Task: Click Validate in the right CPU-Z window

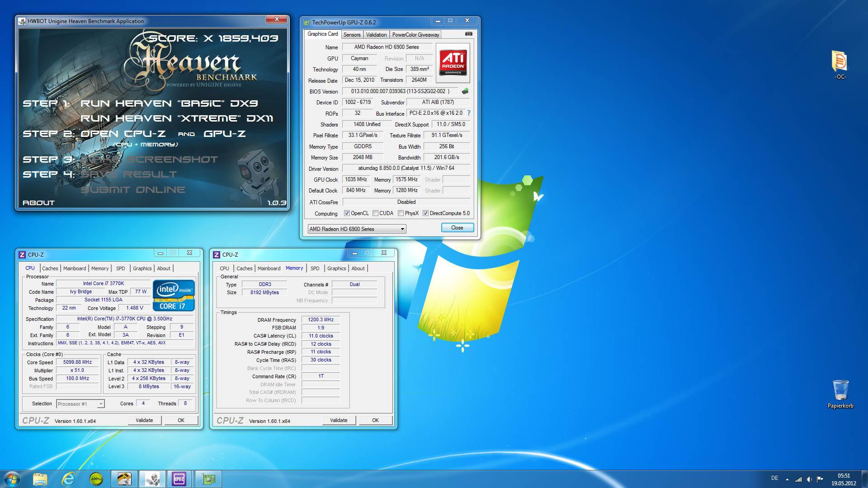Action: click(x=339, y=420)
